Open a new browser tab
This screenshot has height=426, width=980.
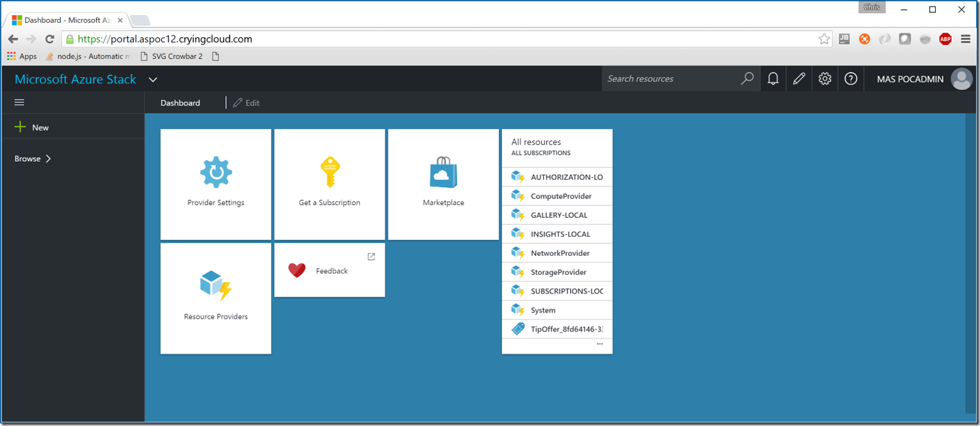(x=140, y=20)
